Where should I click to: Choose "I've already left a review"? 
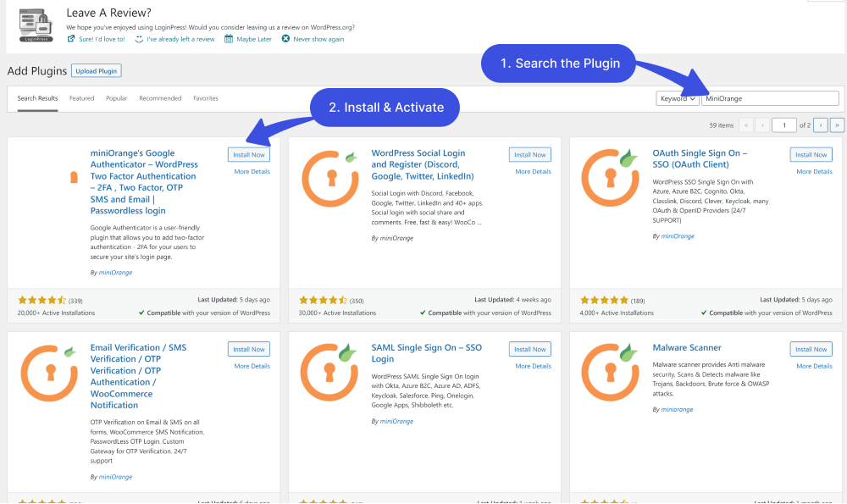pos(174,39)
